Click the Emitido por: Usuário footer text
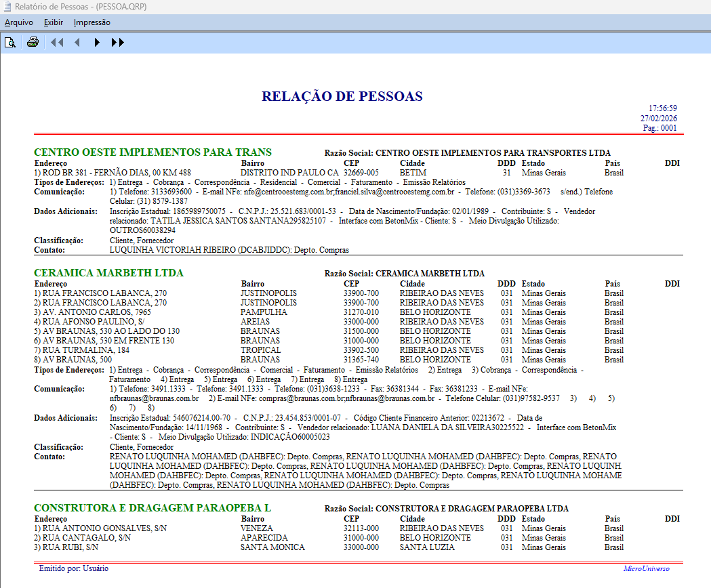Viewport: 711px width, 588px height. click(74, 569)
